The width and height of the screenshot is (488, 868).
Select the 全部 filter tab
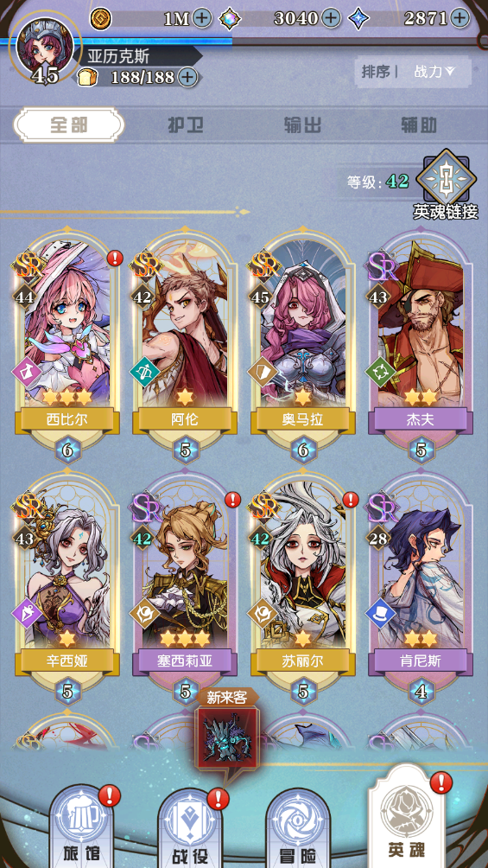[69, 125]
